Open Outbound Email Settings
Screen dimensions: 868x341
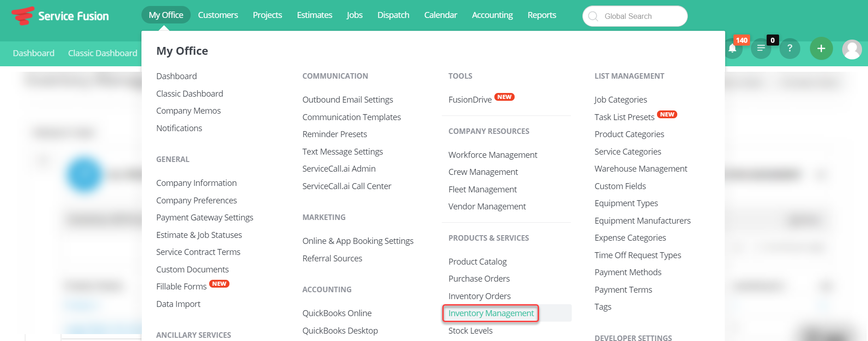pyautogui.click(x=348, y=99)
